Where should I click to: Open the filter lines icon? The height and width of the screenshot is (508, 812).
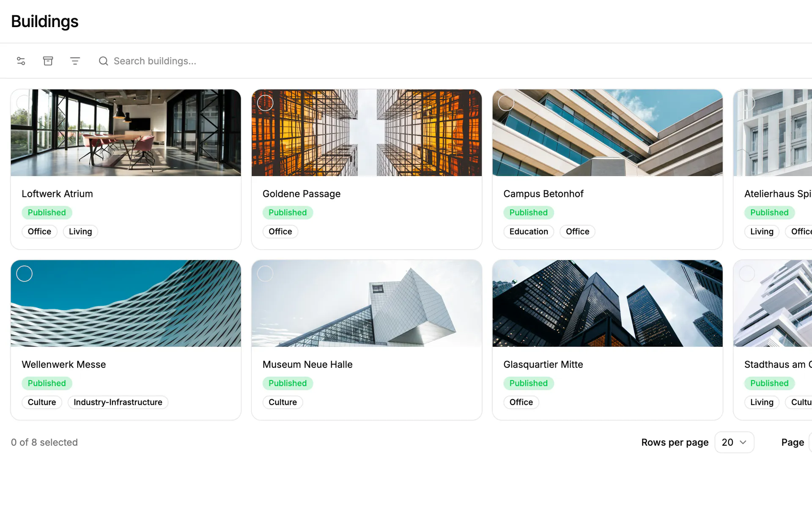pyautogui.click(x=75, y=61)
